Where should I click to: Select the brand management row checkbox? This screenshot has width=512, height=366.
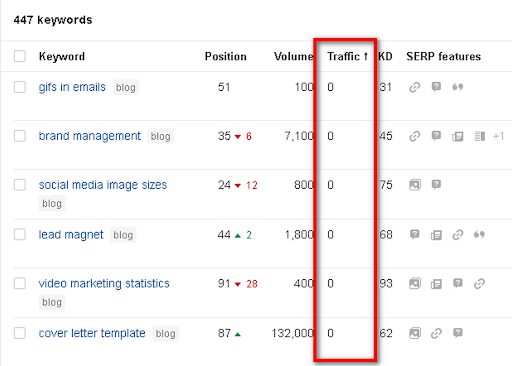20,136
